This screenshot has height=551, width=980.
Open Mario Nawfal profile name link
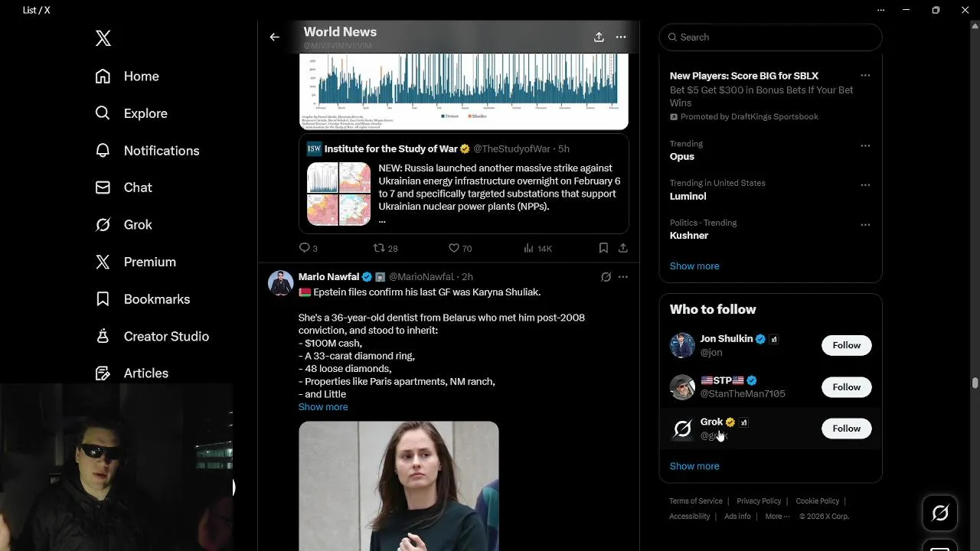328,277
